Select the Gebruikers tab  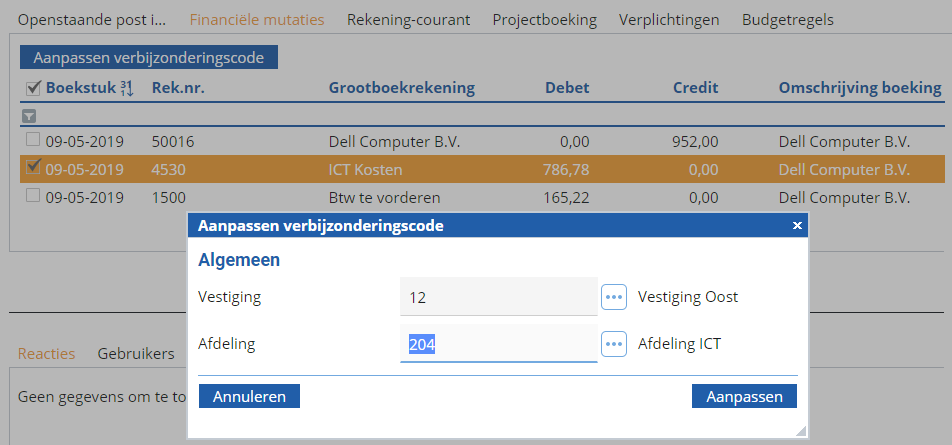click(x=136, y=353)
